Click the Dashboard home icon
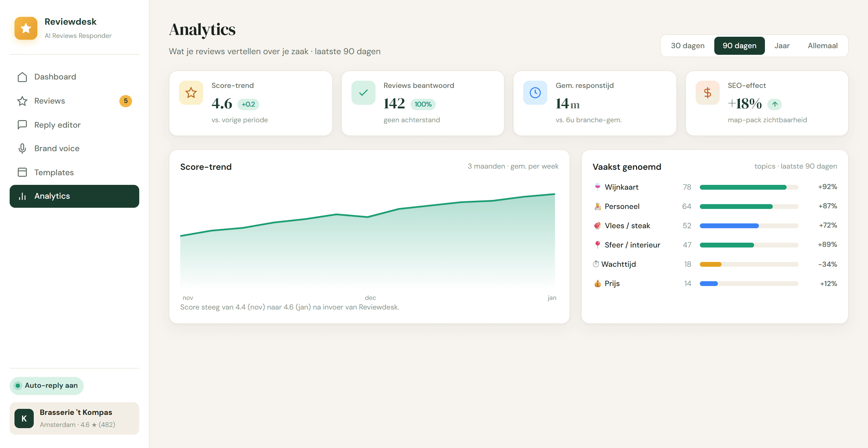 pyautogui.click(x=22, y=77)
